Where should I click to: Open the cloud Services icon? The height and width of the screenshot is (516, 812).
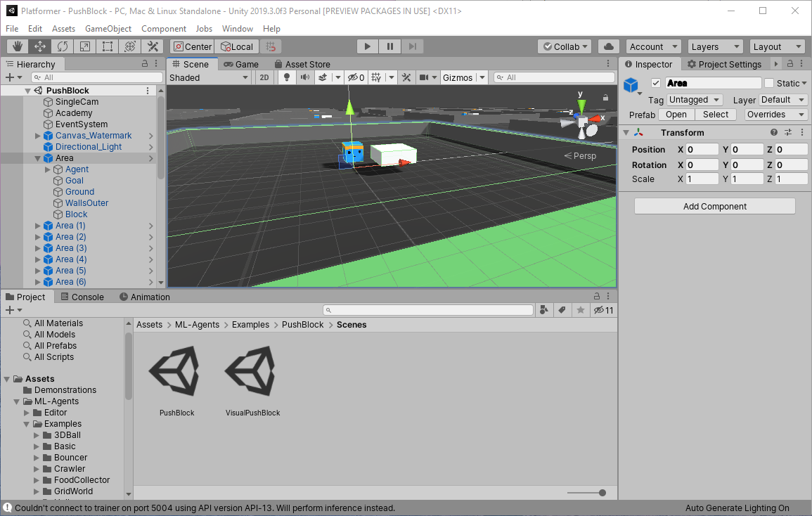tap(609, 46)
